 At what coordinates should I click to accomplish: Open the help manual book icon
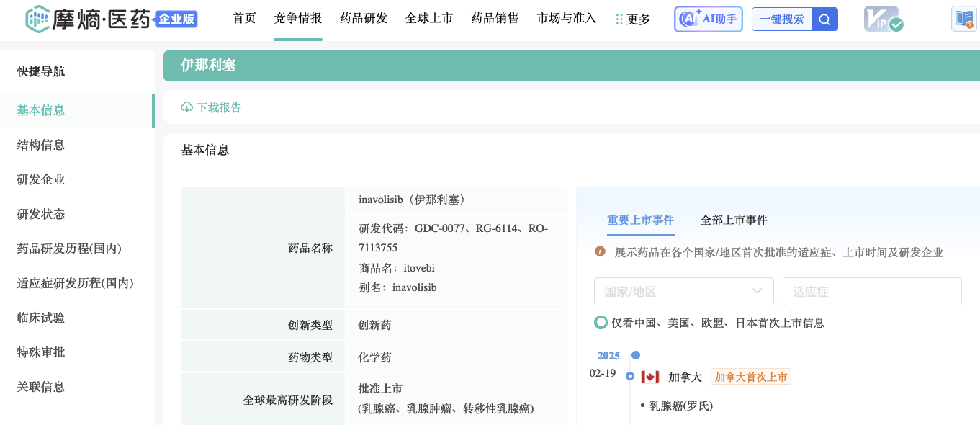[963, 19]
